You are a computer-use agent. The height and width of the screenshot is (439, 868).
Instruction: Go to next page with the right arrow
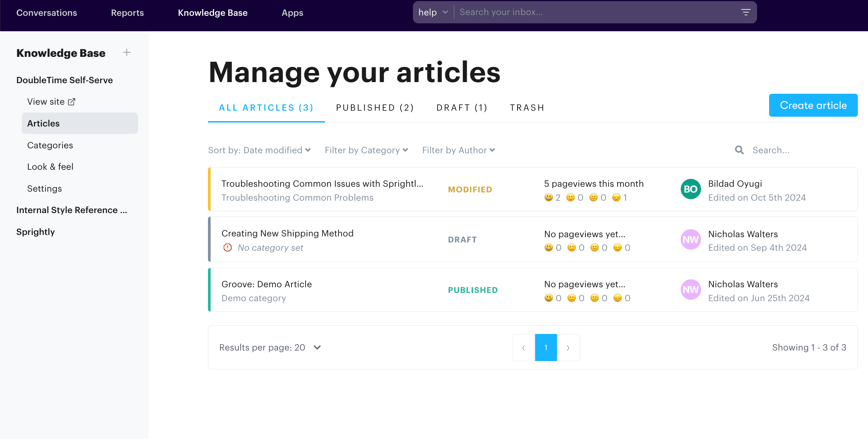point(568,348)
